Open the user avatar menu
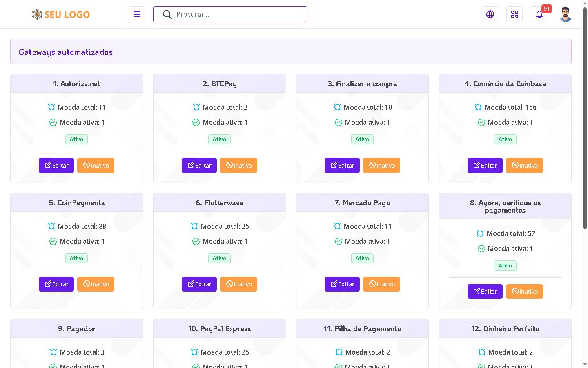The height and width of the screenshot is (368, 588). click(565, 14)
